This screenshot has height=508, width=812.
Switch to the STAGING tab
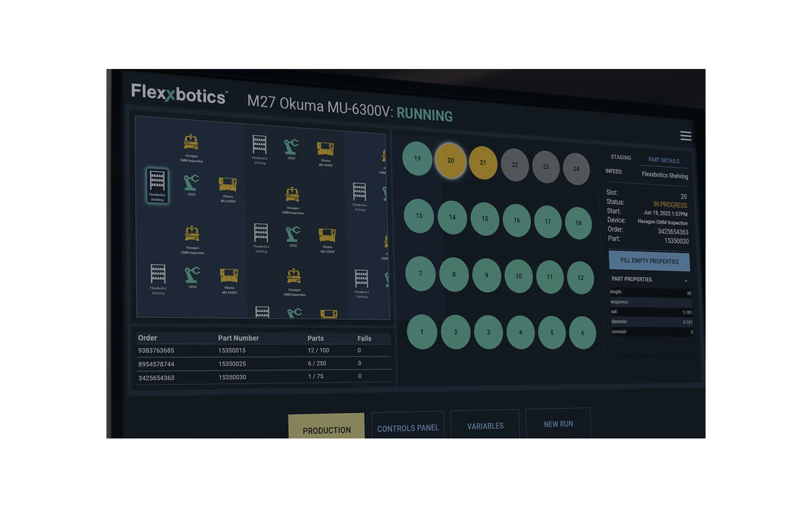pyautogui.click(x=621, y=157)
